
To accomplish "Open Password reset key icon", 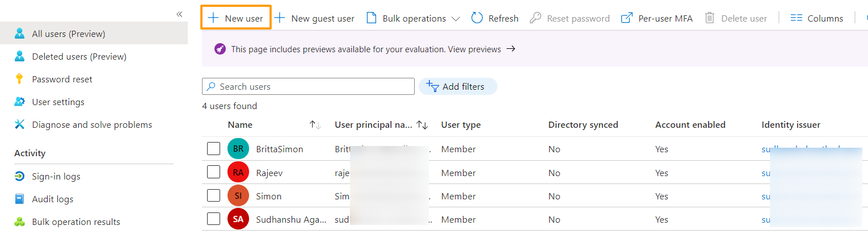I will click(20, 80).
